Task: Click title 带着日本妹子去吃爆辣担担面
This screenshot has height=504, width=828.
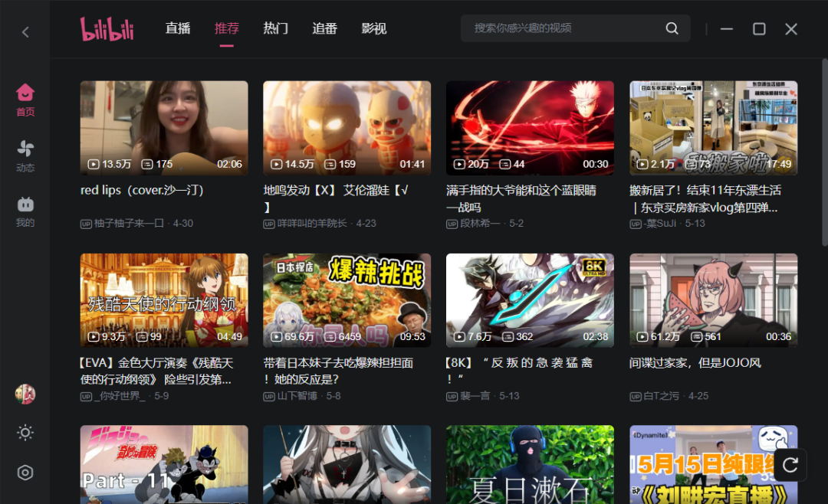Action: (x=339, y=371)
